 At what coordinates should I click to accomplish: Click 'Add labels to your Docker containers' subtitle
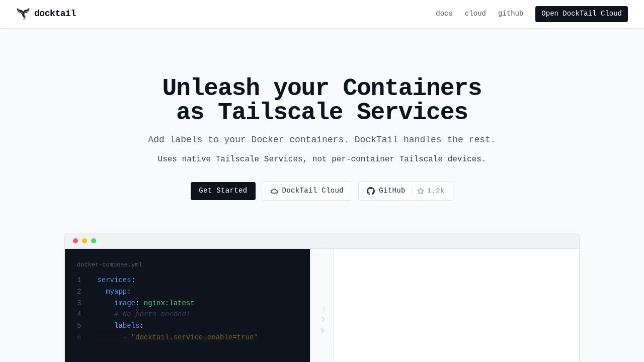click(322, 140)
